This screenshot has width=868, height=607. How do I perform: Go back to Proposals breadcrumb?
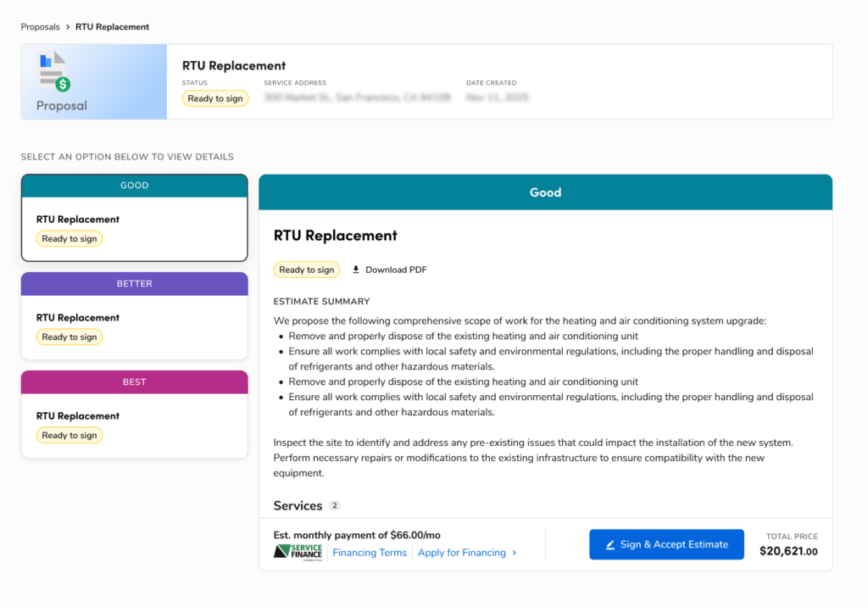pos(40,27)
